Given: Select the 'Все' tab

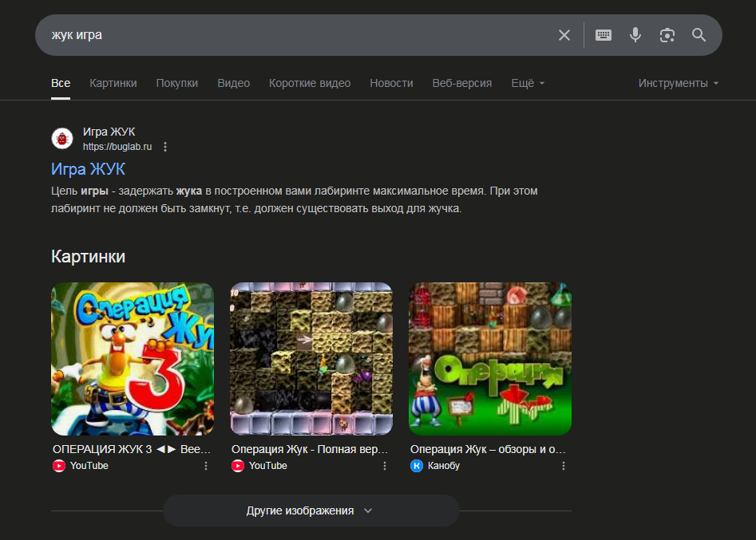Looking at the screenshot, I should pyautogui.click(x=61, y=83).
